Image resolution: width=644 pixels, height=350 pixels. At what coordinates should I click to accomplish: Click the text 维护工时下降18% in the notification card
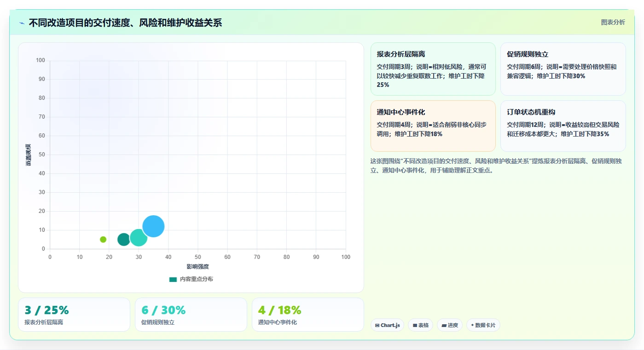[418, 134]
